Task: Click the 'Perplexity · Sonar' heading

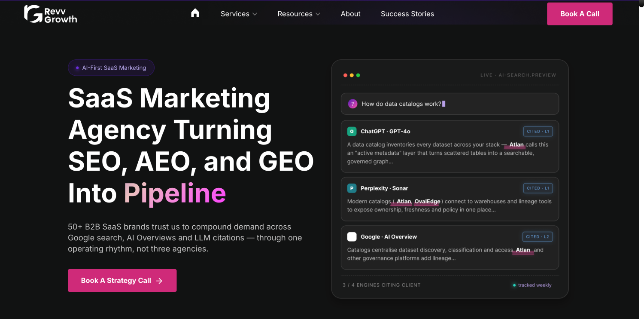Action: click(x=384, y=188)
